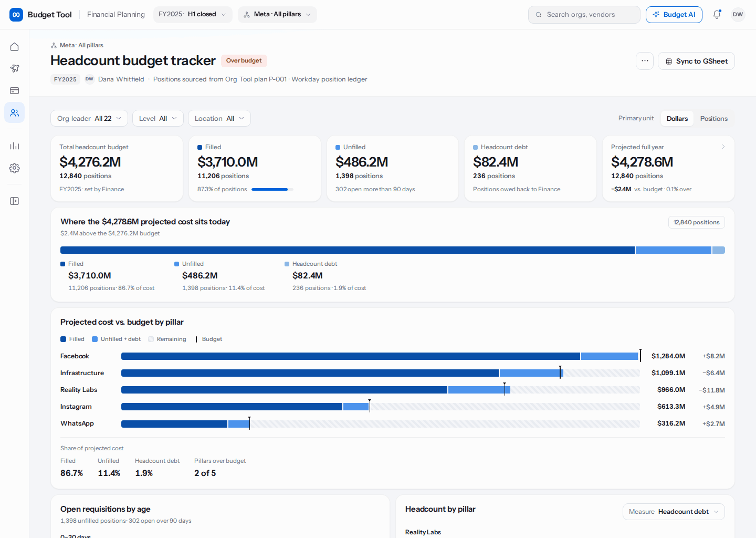The image size is (756, 538).
Task: Open the bar chart reports sidebar icon
Action: click(x=15, y=146)
